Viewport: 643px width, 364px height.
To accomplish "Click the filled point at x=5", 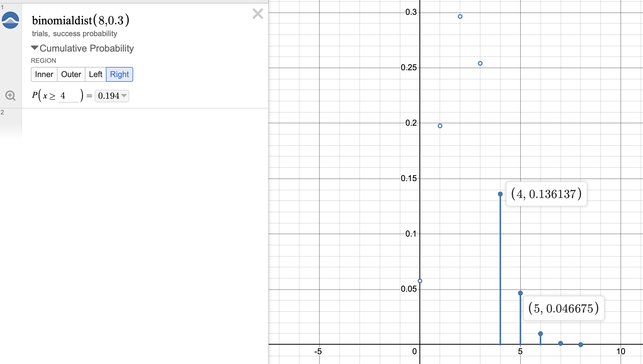I will click(x=521, y=293).
